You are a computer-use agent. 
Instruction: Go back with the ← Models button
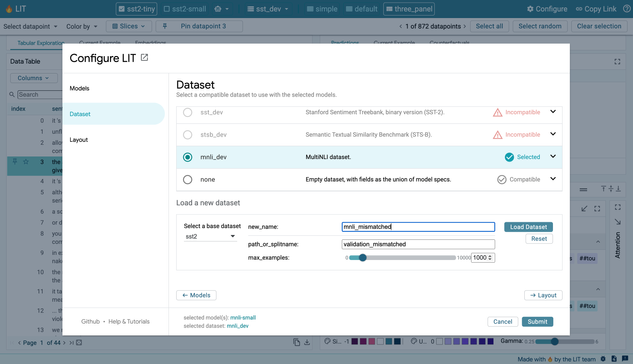(196, 295)
